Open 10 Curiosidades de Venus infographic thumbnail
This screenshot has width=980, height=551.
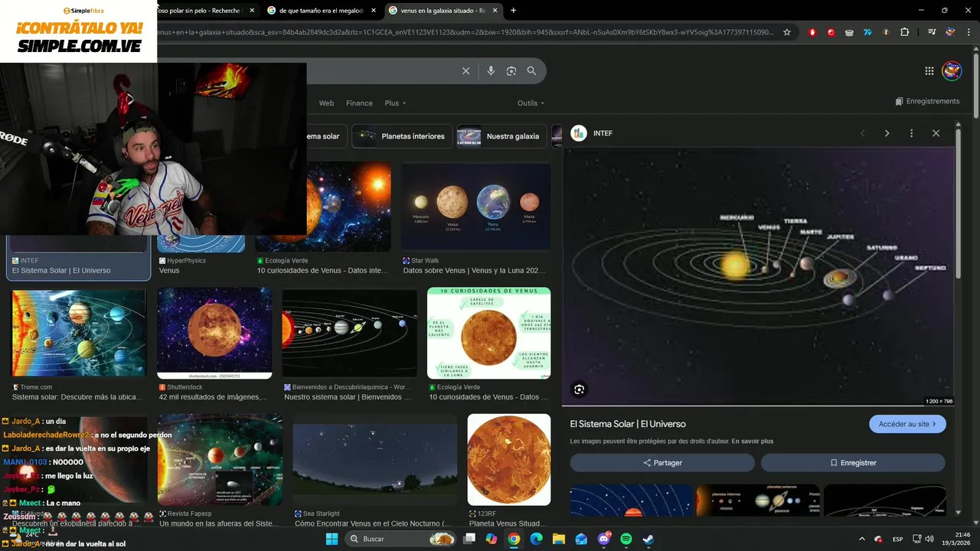[x=488, y=333]
